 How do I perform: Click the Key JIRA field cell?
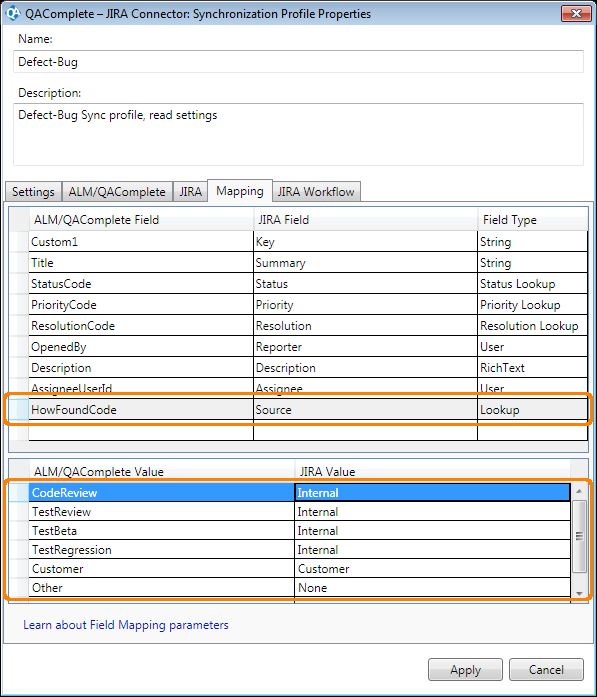[x=365, y=242]
